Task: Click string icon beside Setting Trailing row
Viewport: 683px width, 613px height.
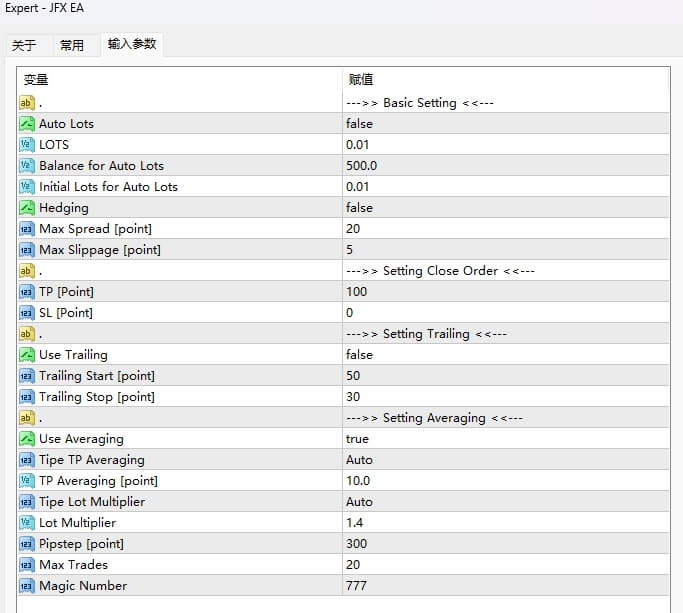Action: pyautogui.click(x=27, y=334)
